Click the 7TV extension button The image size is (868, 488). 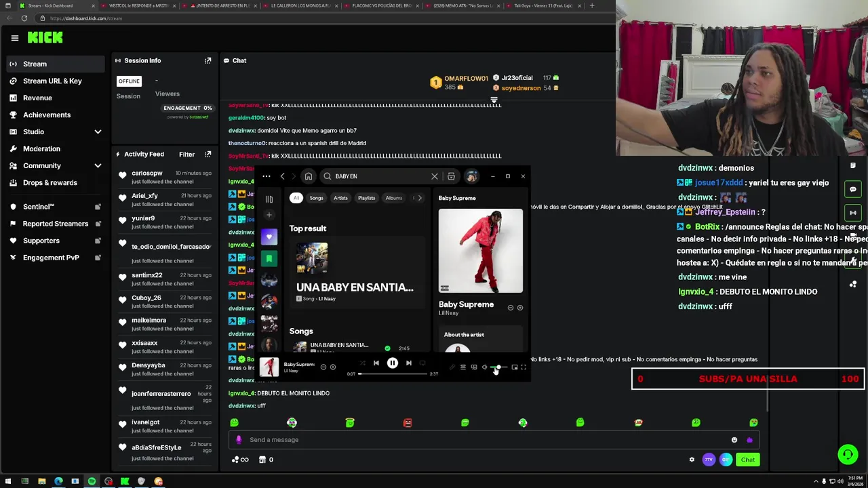709,460
